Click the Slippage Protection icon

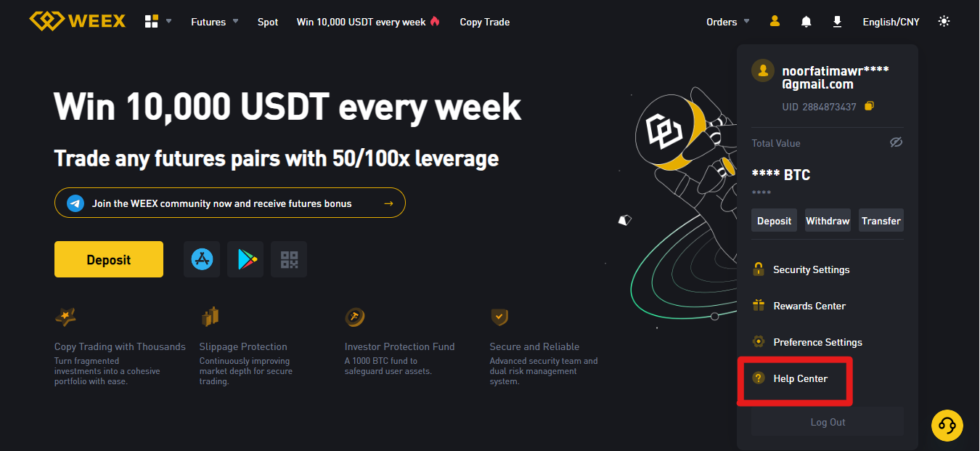pos(211,317)
